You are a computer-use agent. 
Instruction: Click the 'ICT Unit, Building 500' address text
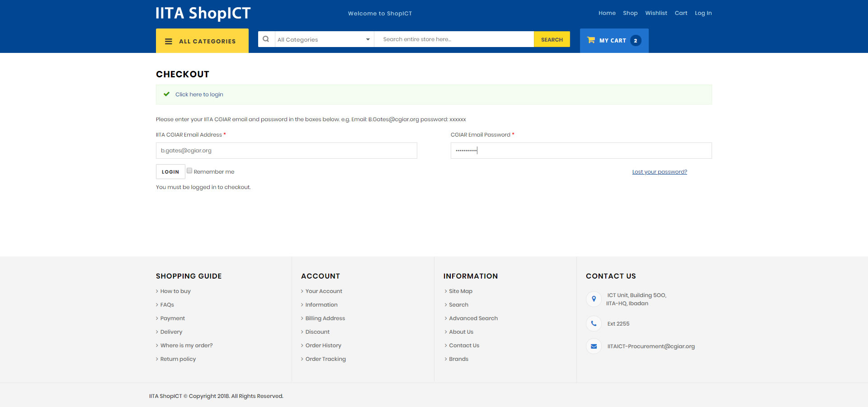[637, 295]
